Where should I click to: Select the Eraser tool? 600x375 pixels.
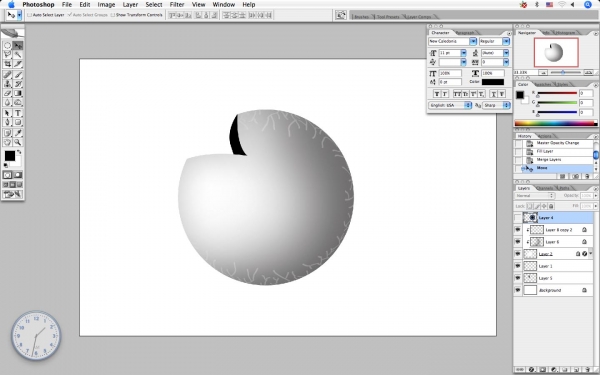[7, 93]
